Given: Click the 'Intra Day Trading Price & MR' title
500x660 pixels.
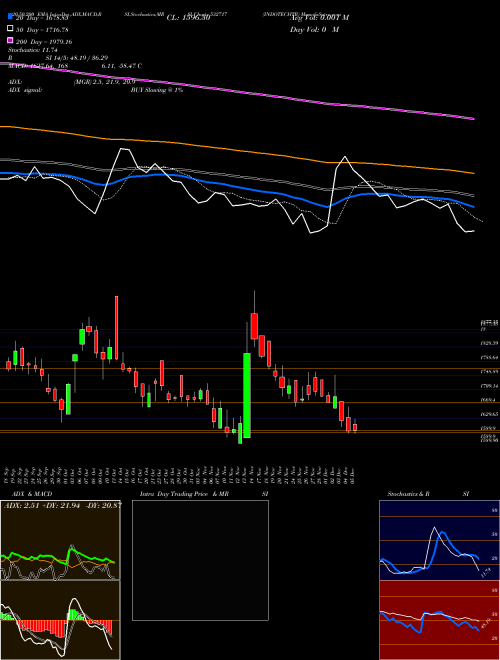Looking at the screenshot, I should coord(184,494).
